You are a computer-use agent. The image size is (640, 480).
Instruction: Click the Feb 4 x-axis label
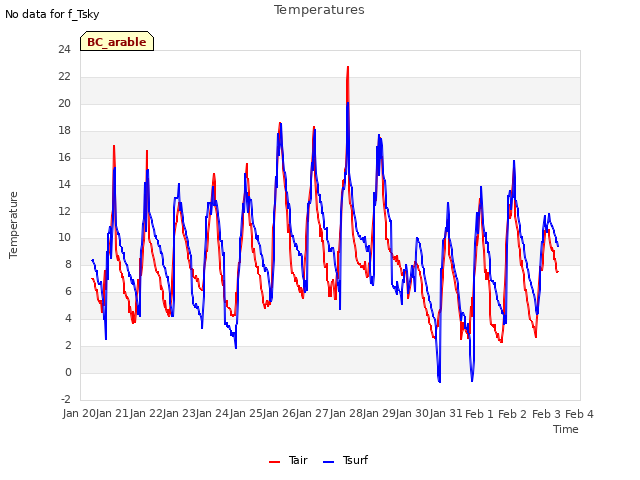tap(580, 414)
